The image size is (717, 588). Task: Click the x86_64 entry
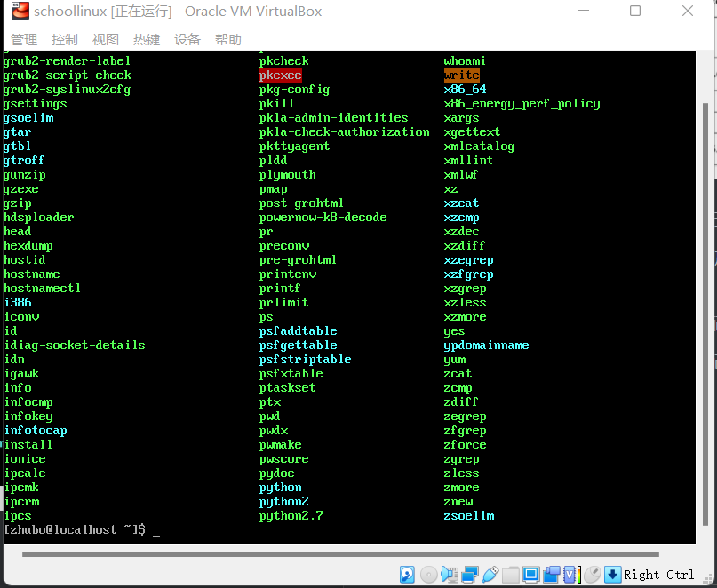click(465, 89)
